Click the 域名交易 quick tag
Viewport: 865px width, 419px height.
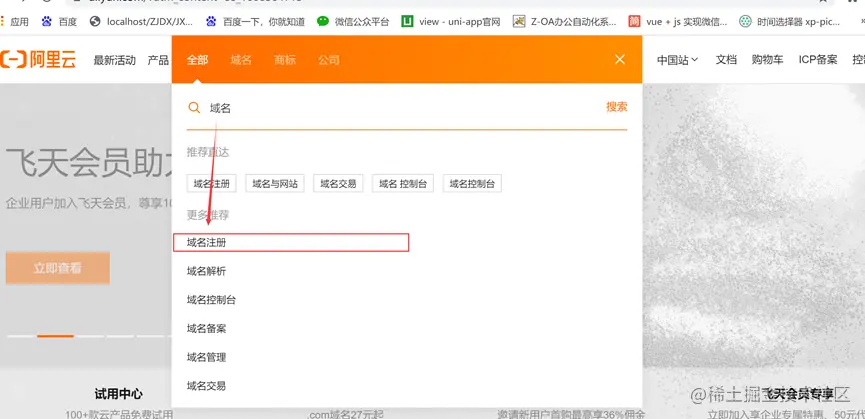338,184
